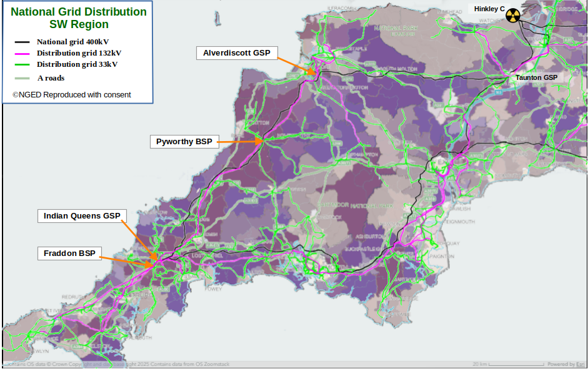
Task: Select the Indian Queens GSP label
Action: click(x=82, y=216)
